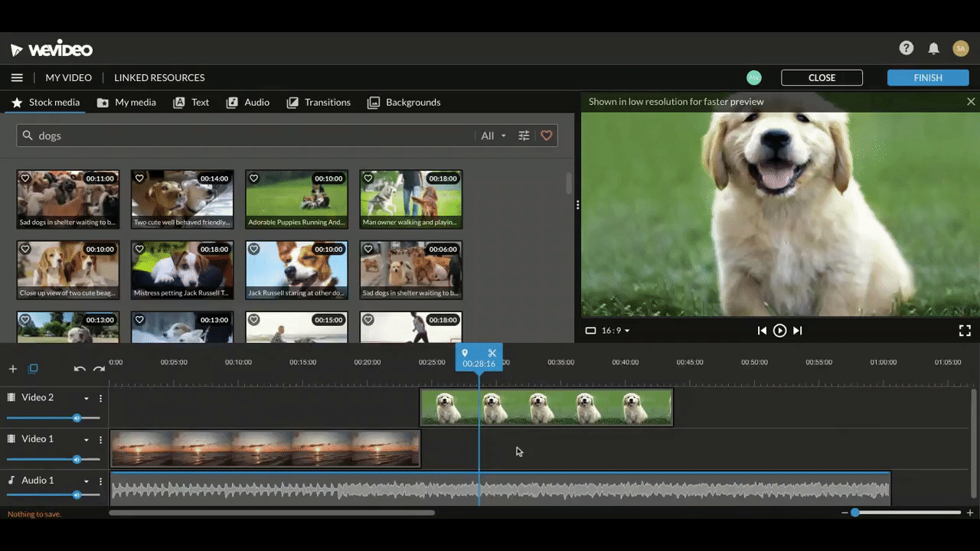Adjust Video 2 track volume slider
980x551 pixels.
pos(53,418)
